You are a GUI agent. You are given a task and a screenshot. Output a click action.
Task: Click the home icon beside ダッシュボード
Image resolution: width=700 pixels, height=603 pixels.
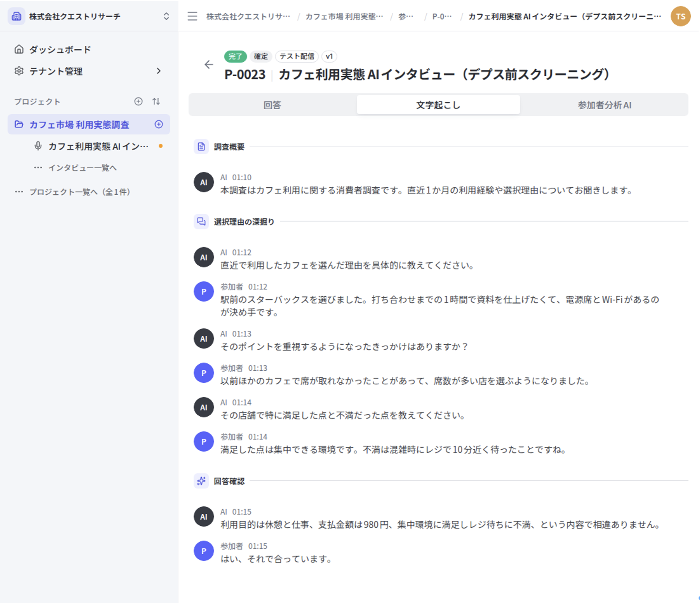[x=19, y=49]
